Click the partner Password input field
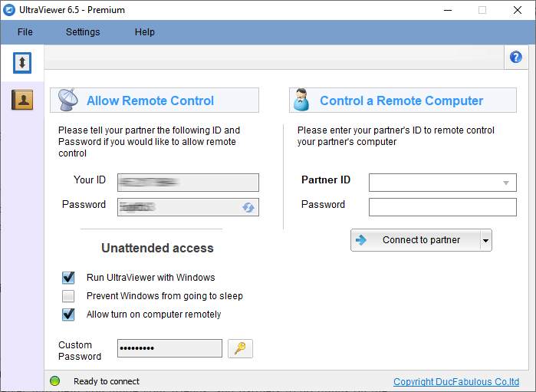Screen dimensions: 536x392 pos(442,207)
